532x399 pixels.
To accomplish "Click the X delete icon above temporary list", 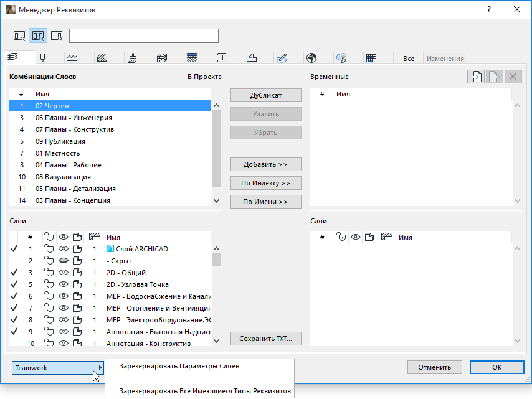I will click(x=513, y=77).
